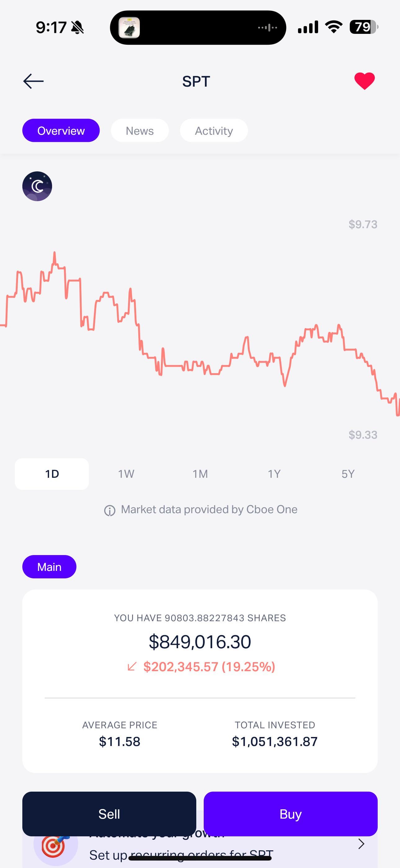Screen dimensions: 400x868
Task: Tap the info icon beside market data
Action: pyautogui.click(x=109, y=510)
